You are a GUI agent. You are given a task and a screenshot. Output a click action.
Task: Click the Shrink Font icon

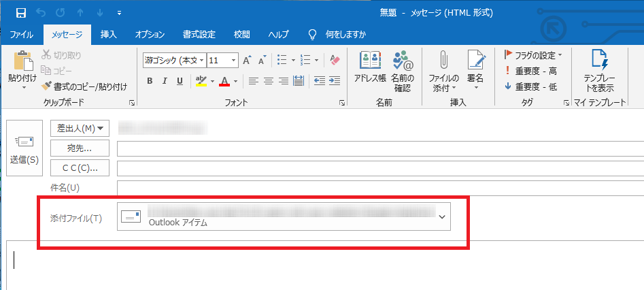[262, 61]
